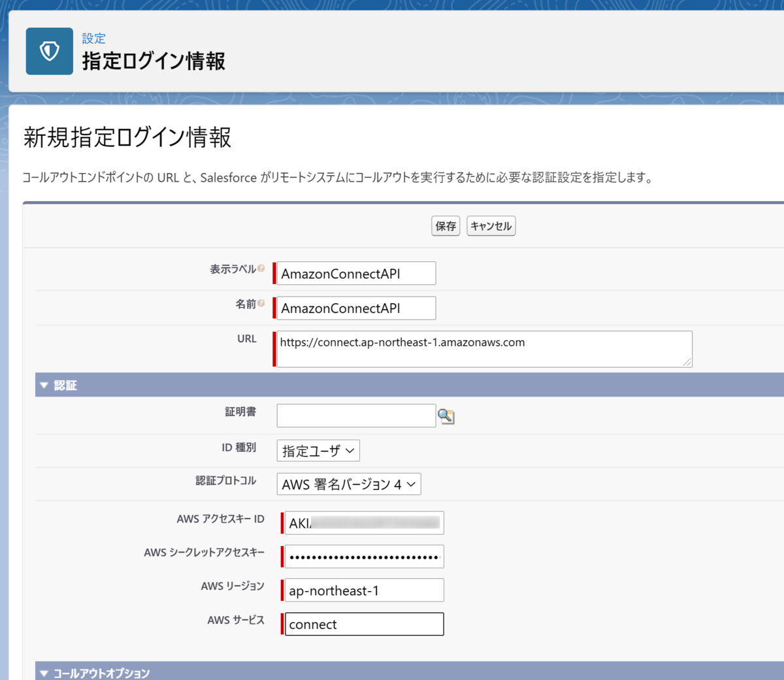Focus the 名前 input field
Screen dimensions: 784x680
click(x=356, y=308)
